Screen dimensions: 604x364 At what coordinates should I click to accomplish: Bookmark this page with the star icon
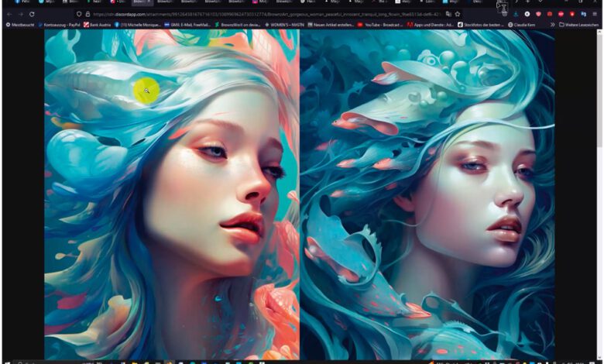point(458,14)
